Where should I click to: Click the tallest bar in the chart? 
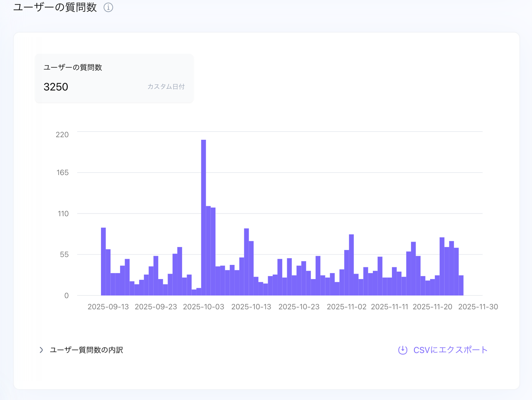point(204,216)
